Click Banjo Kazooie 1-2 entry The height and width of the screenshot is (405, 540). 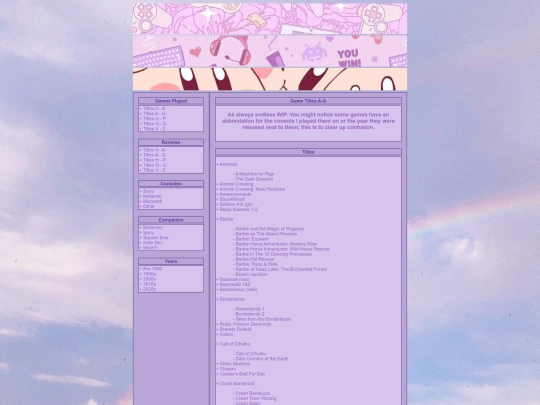click(239, 209)
